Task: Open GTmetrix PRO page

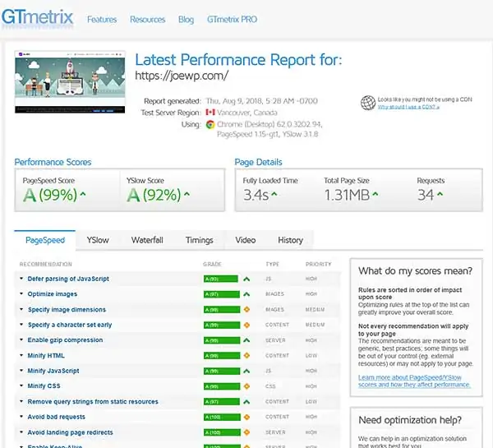Action: [x=232, y=20]
